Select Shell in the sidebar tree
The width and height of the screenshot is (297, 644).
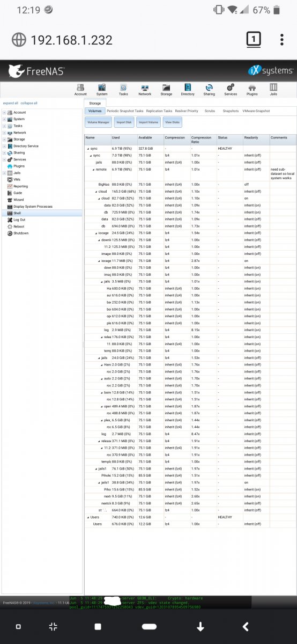click(17, 213)
